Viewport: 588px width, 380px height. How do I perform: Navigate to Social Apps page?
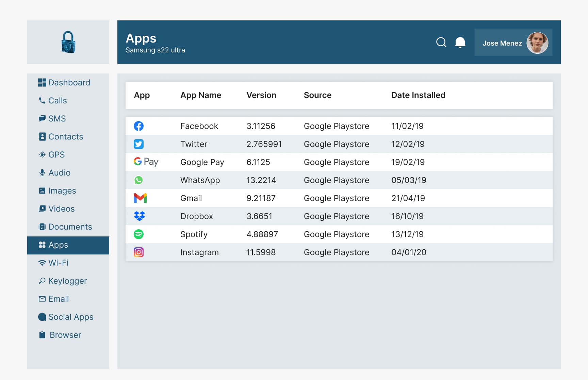tap(66, 317)
